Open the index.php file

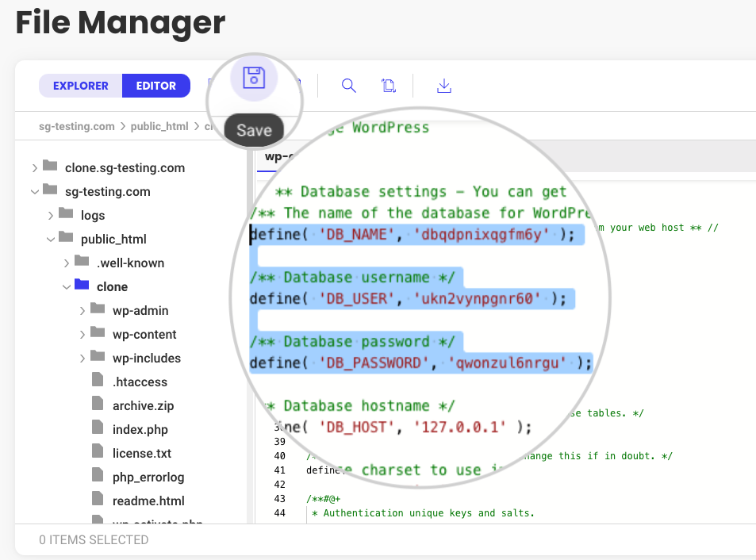pyautogui.click(x=140, y=429)
